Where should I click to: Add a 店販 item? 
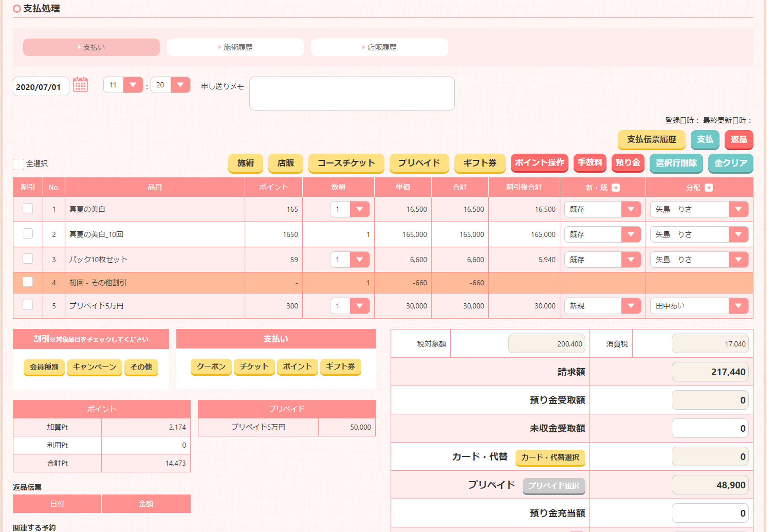[286, 163]
